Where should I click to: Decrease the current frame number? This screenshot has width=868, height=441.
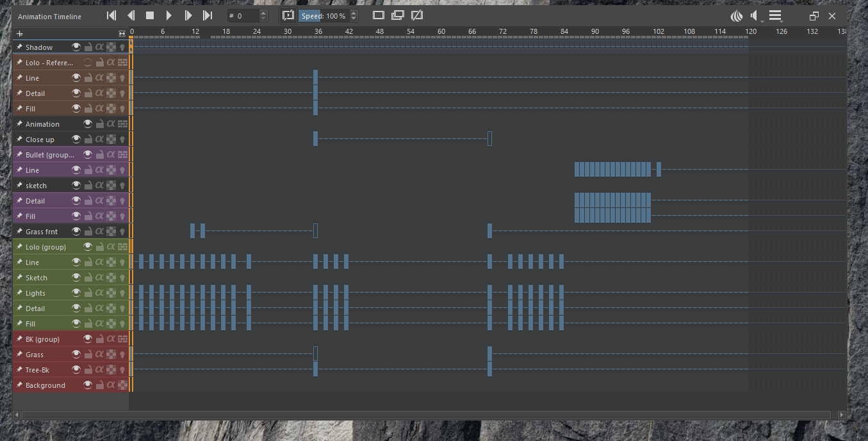263,19
